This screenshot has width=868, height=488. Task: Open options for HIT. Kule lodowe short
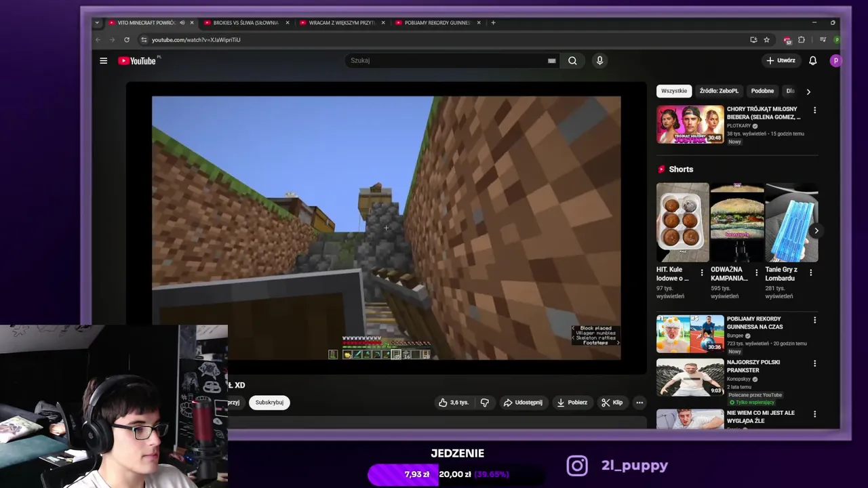tap(702, 272)
